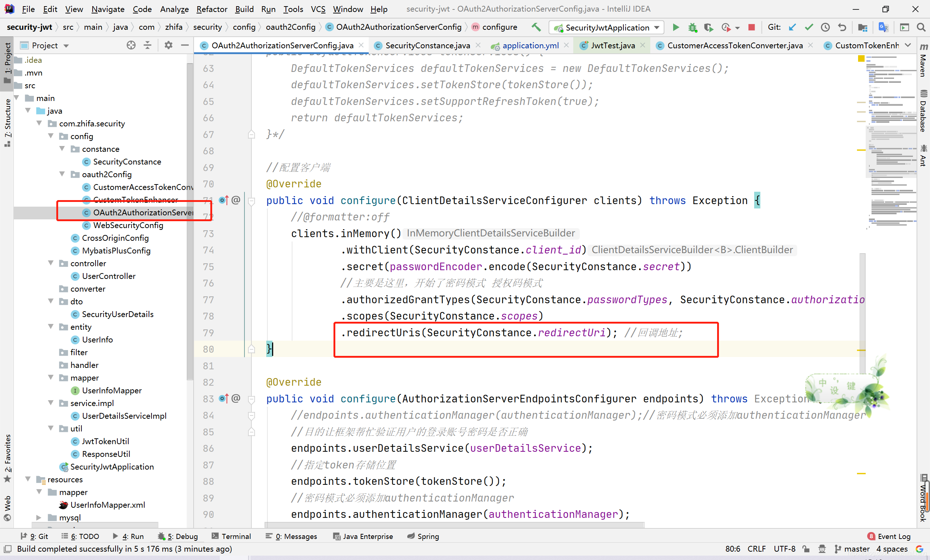Open the Search Everywhere magnifier
930x560 pixels.
point(921,27)
